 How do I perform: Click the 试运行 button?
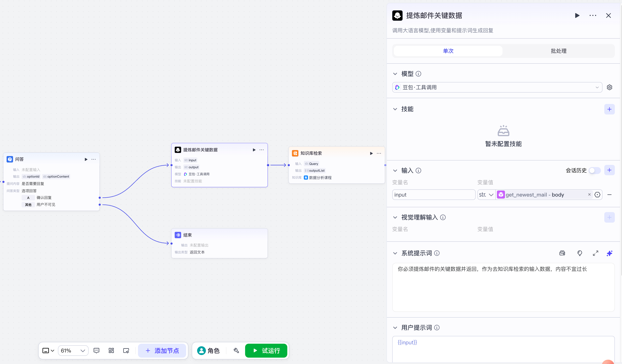click(x=266, y=350)
